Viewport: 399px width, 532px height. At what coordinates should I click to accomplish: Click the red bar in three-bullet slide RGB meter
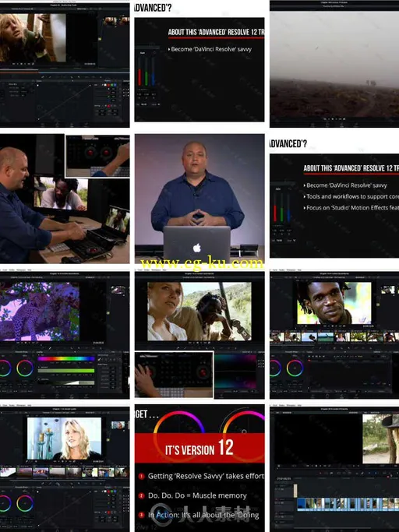(275, 213)
